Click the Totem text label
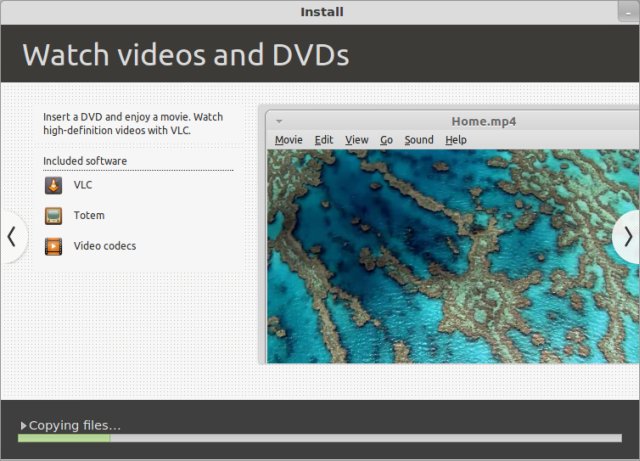 [89, 215]
